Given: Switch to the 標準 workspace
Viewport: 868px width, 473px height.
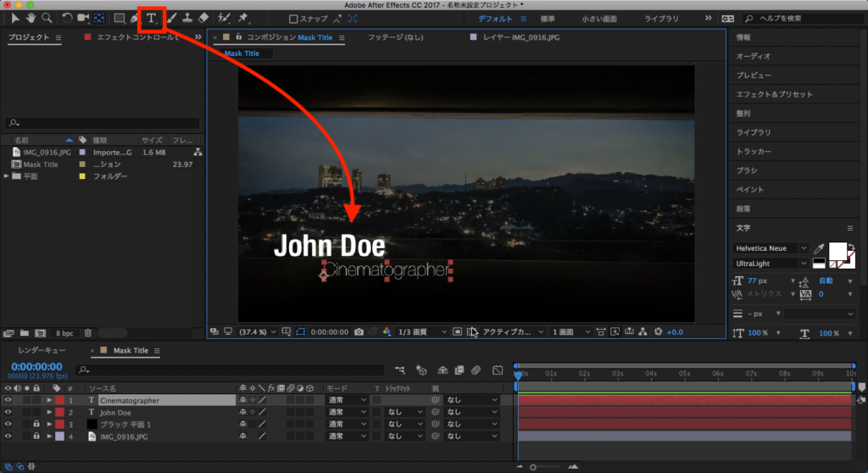Looking at the screenshot, I should 548,18.
